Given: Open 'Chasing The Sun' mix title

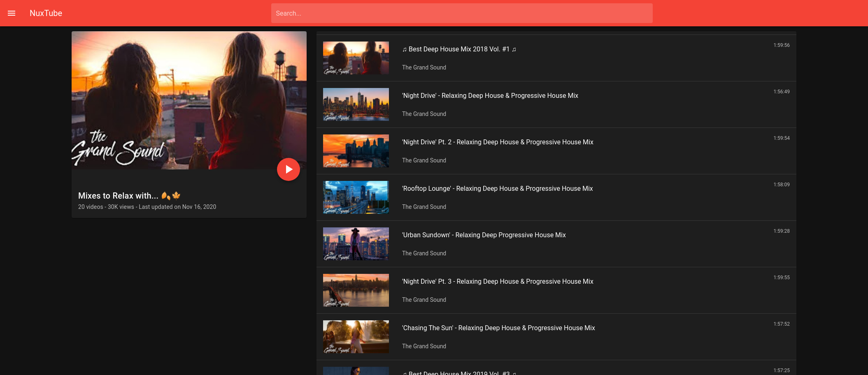Looking at the screenshot, I should tap(498, 328).
